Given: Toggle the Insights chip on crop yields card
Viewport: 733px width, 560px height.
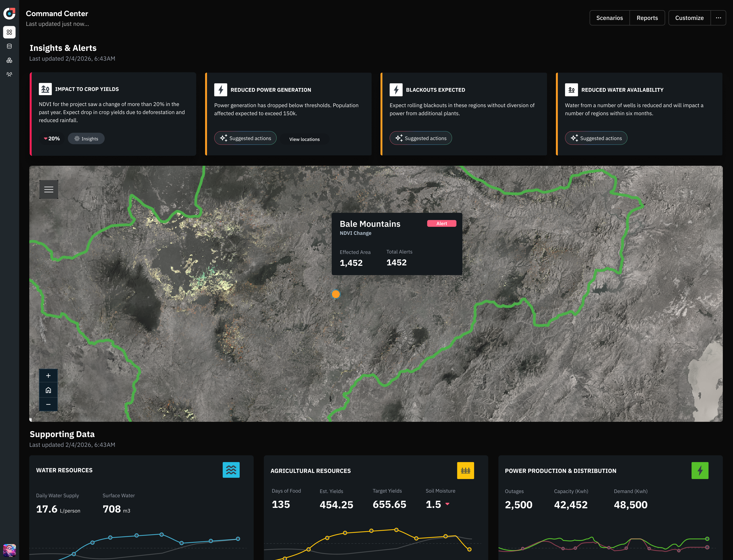Looking at the screenshot, I should 86,138.
